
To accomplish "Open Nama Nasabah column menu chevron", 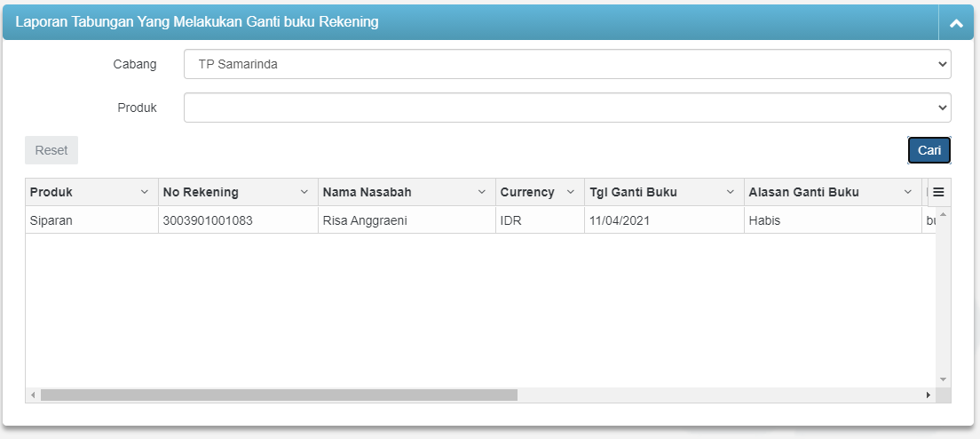I will pyautogui.click(x=482, y=192).
